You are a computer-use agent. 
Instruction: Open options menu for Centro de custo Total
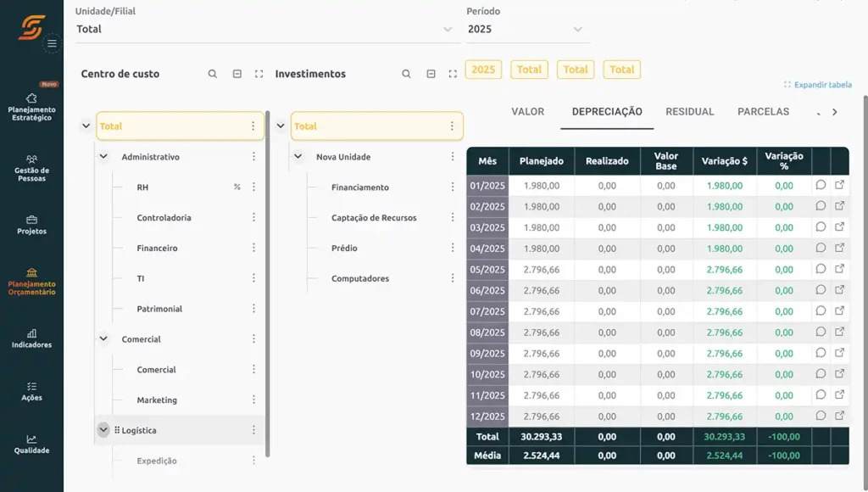(253, 126)
